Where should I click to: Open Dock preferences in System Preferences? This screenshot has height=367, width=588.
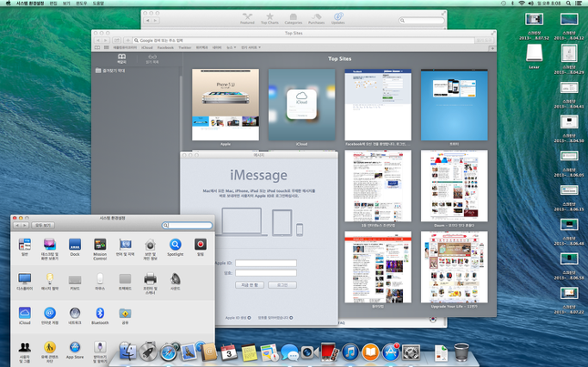pyautogui.click(x=75, y=247)
